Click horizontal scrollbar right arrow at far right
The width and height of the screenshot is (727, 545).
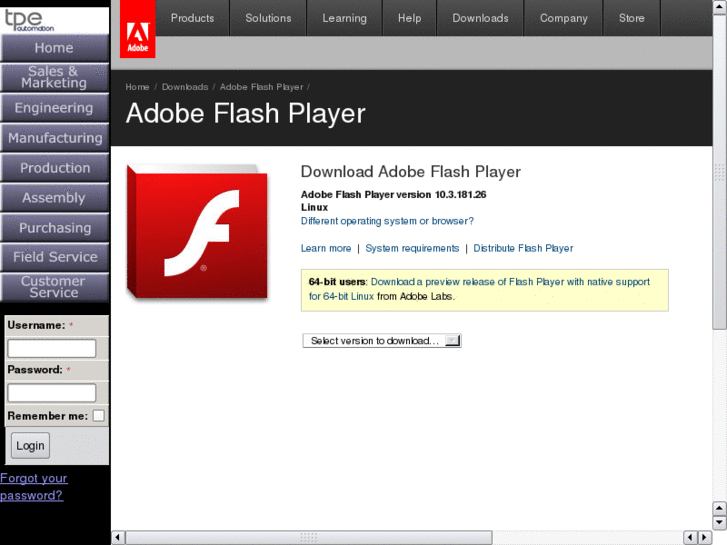705,537
